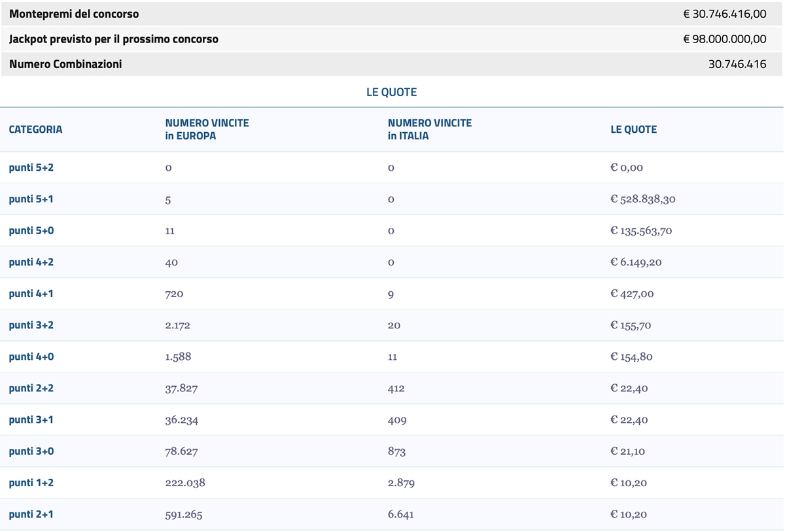This screenshot has width=785, height=532.
Task: Click the 'punti 5+2' category label
Action: click(x=31, y=168)
